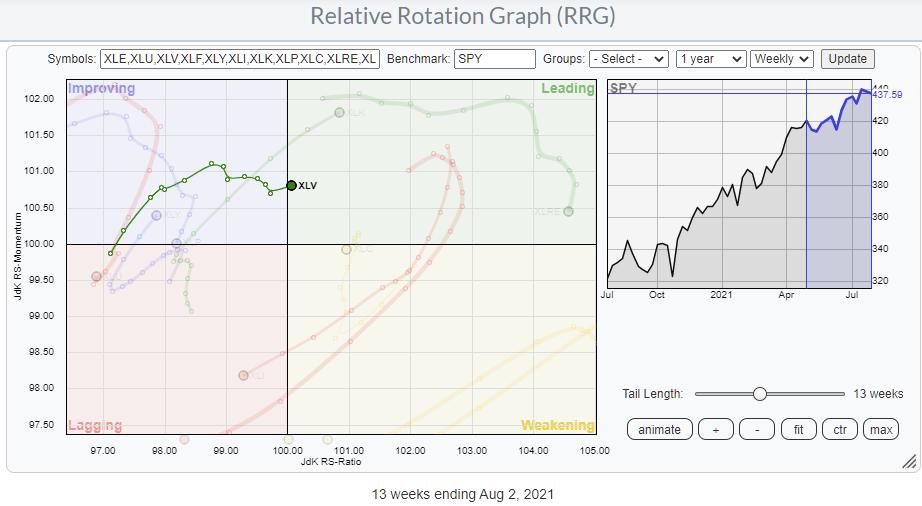Start the animate playback
922x506 pixels.
point(659,429)
